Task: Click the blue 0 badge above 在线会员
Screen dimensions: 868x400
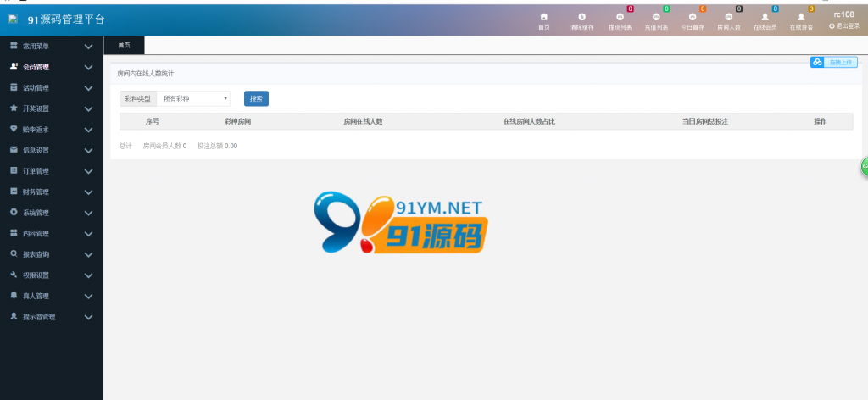Action: click(x=775, y=8)
